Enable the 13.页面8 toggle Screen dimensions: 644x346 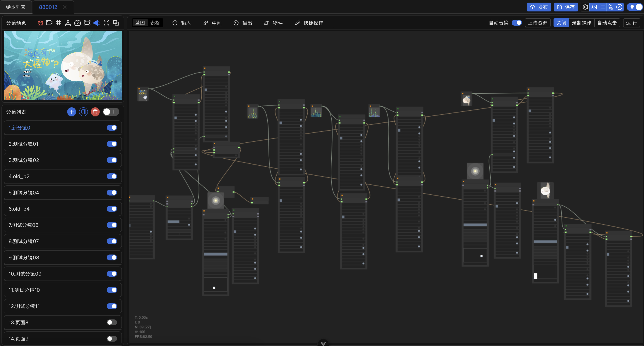pos(112,323)
